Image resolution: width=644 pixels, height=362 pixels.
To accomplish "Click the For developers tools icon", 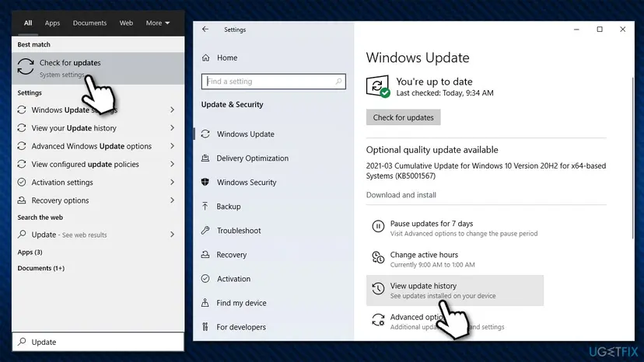I will click(205, 327).
